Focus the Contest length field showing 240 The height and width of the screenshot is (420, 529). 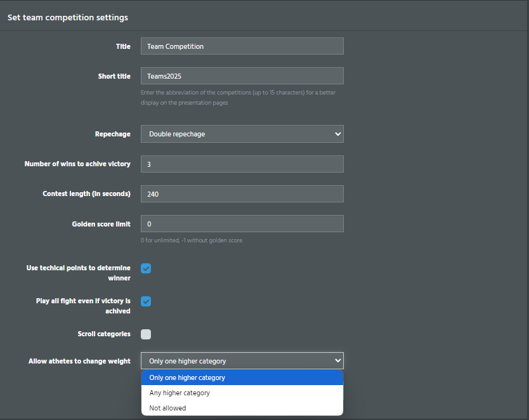click(242, 194)
